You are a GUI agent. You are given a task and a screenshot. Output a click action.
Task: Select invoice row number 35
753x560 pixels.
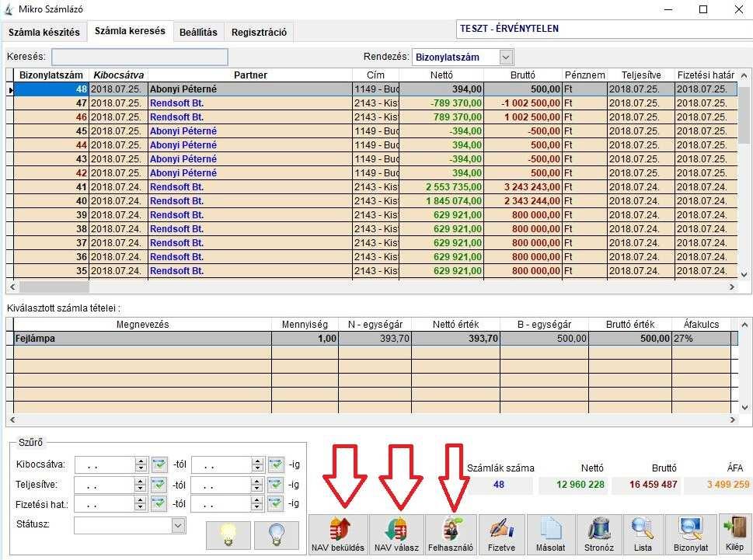[375, 270]
